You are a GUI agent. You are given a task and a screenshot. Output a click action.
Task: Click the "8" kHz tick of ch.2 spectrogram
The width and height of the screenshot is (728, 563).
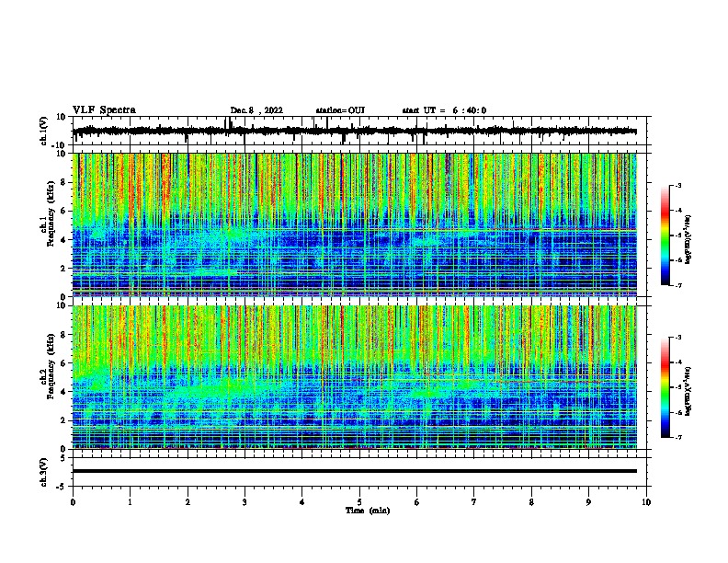[x=64, y=335]
